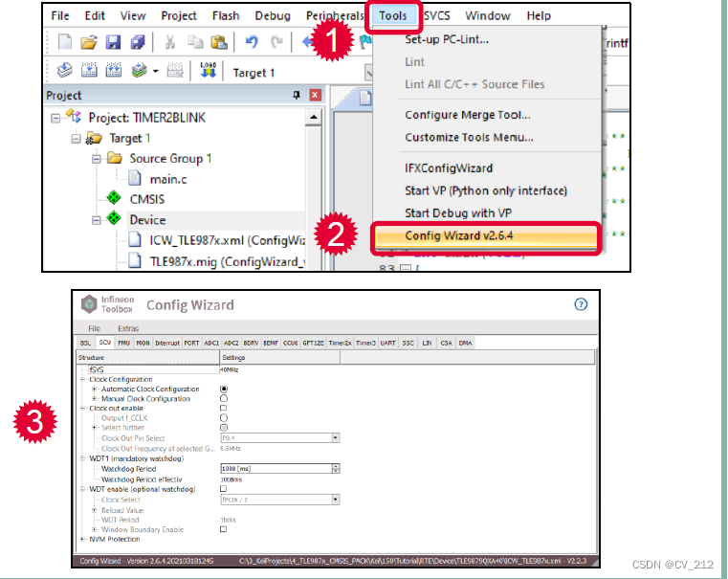
Task: Collapse the Source Group 1 node
Action: (x=96, y=159)
